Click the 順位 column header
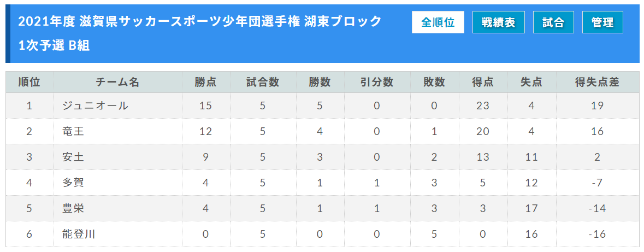The image size is (644, 252). click(x=29, y=82)
